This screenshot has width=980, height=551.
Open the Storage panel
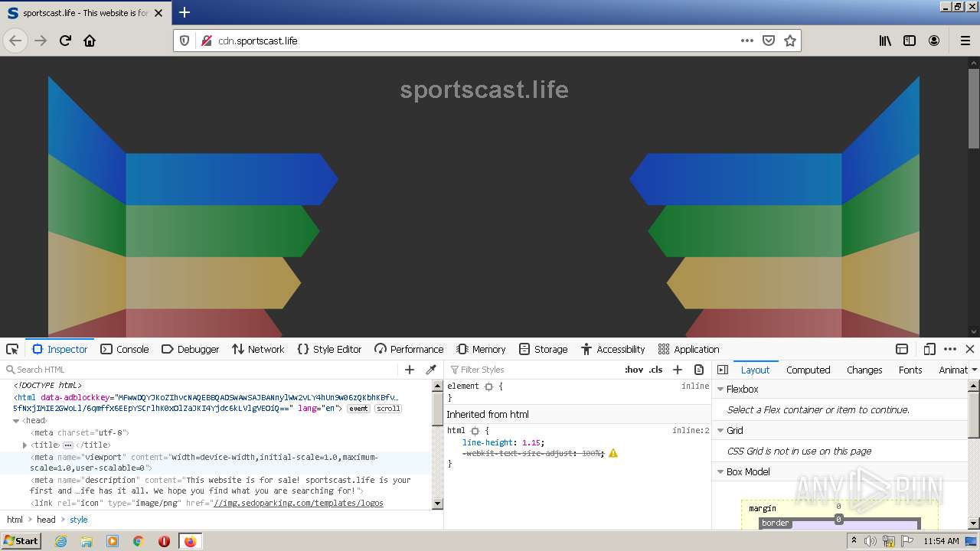coord(543,349)
